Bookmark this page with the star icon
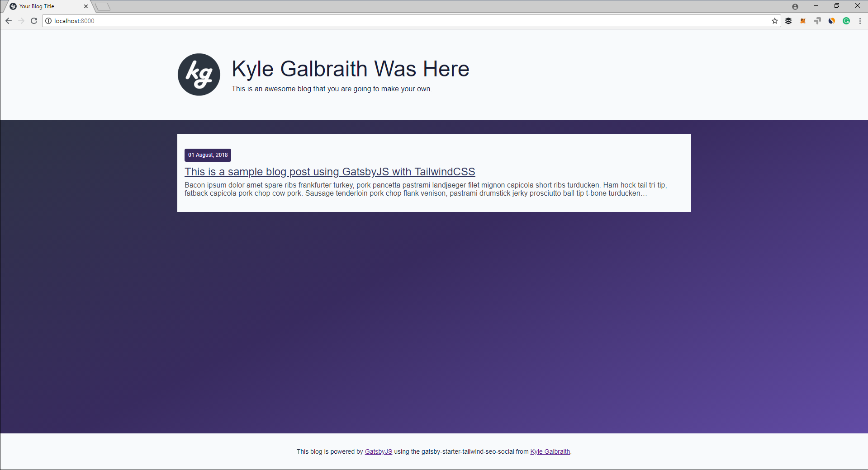The width and height of the screenshot is (868, 470). [775, 21]
